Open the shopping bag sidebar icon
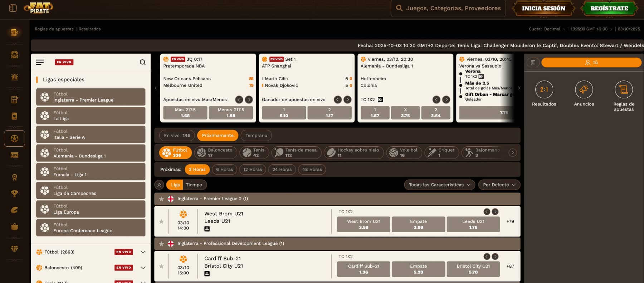The height and width of the screenshot is (283, 644). [x=14, y=226]
